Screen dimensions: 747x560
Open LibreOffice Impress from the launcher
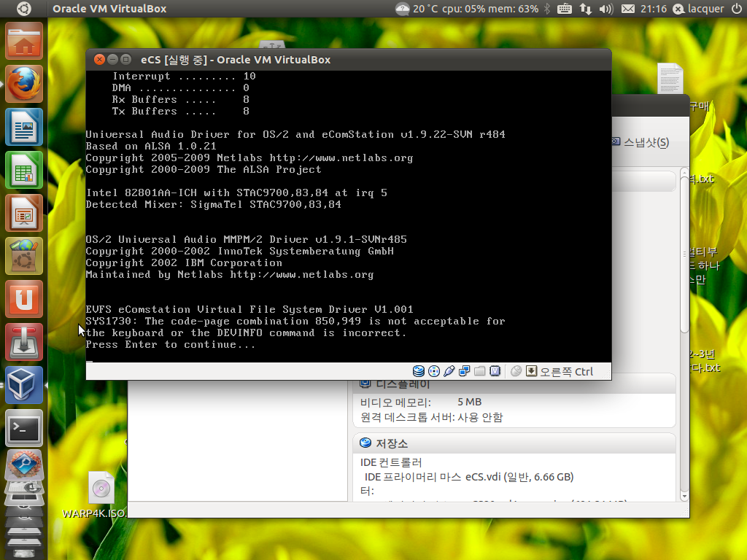coord(24,213)
